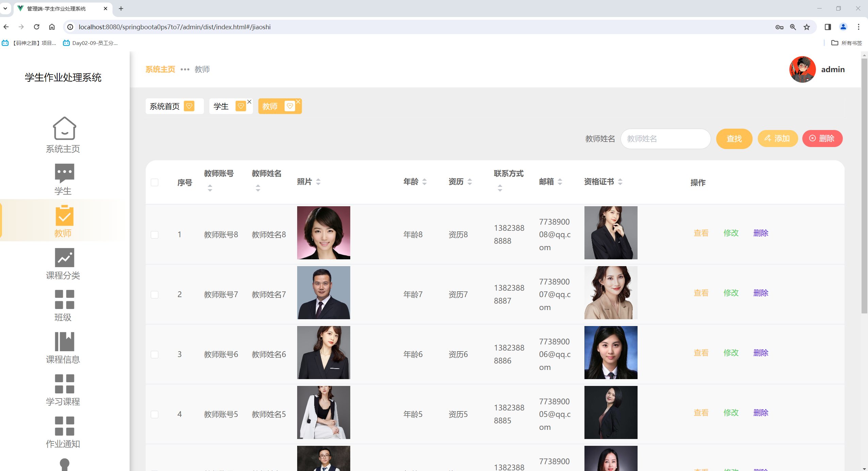The width and height of the screenshot is (868, 471).
Task: Open browser zoom magnifier icon
Action: pos(793,27)
